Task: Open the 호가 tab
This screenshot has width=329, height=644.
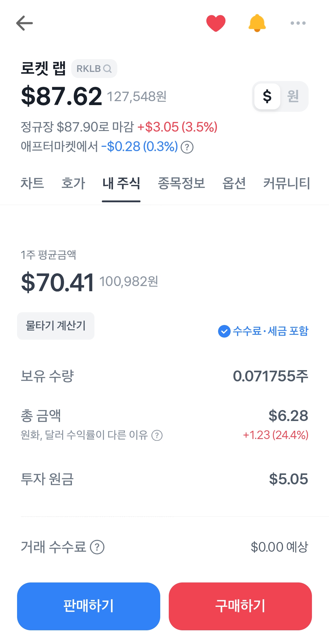Action: 73,183
